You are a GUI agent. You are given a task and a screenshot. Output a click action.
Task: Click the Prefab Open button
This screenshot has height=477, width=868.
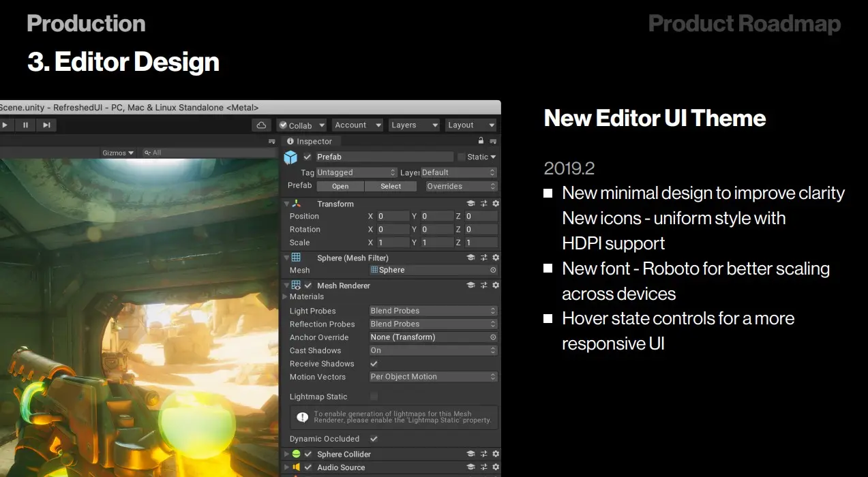340,186
